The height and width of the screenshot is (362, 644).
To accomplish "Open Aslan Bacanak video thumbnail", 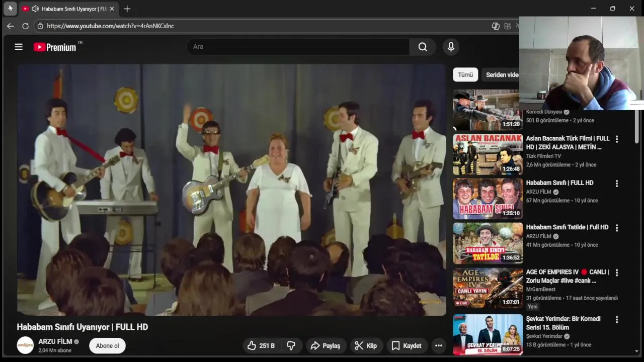I will pyautogui.click(x=488, y=154).
